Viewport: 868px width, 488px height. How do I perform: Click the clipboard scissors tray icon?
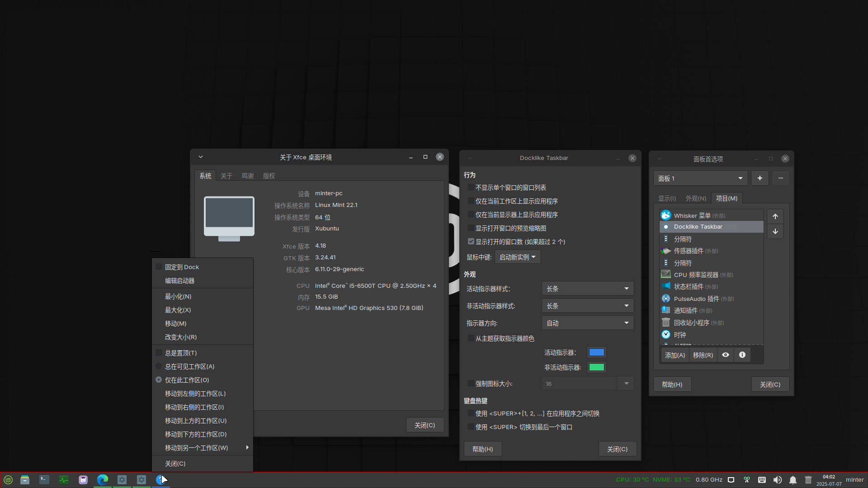(x=747, y=480)
